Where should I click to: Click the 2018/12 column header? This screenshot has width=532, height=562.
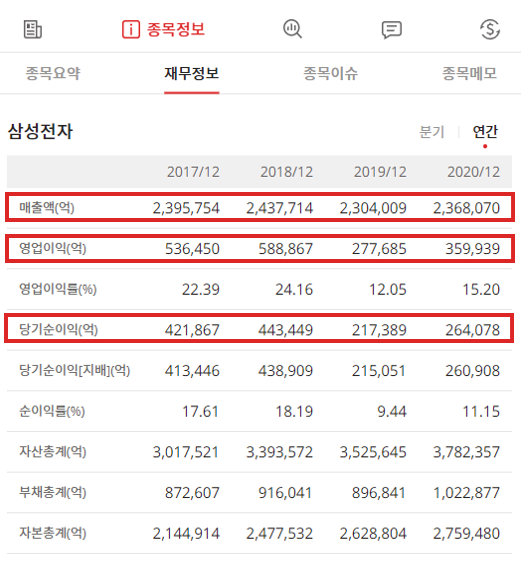pos(287,172)
